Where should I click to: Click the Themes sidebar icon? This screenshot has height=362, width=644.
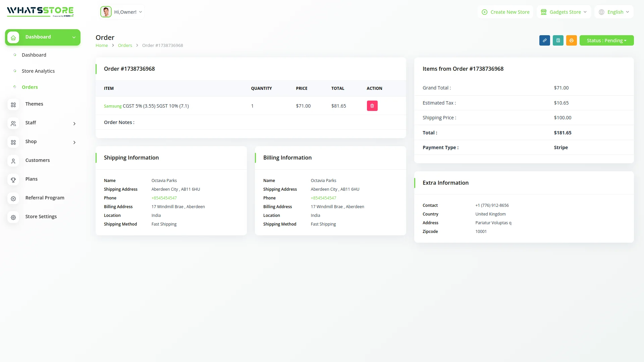[13, 105]
